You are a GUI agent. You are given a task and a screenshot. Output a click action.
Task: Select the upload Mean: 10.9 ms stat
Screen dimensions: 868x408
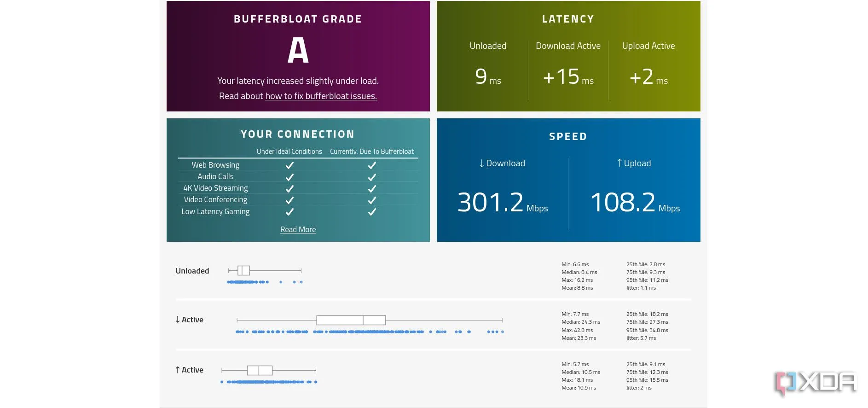coord(579,388)
